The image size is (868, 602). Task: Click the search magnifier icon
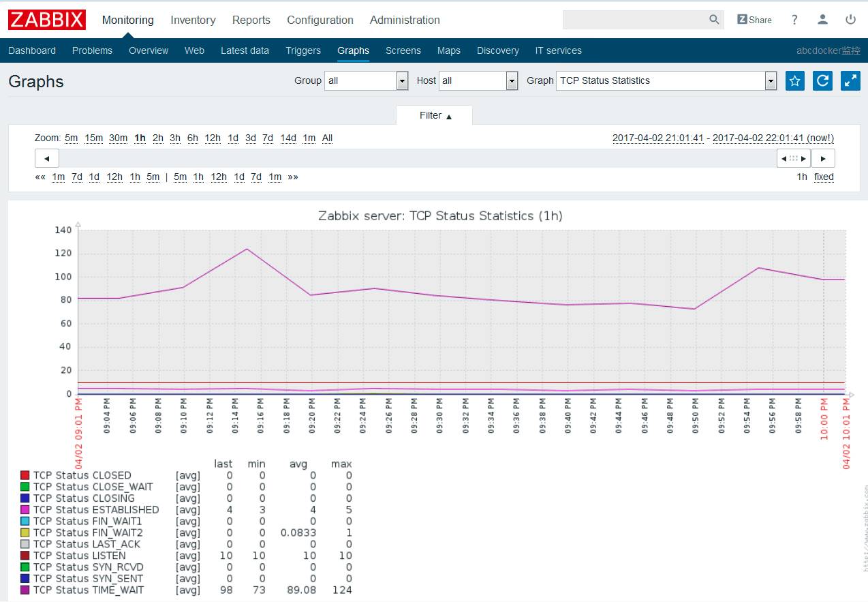pos(713,20)
